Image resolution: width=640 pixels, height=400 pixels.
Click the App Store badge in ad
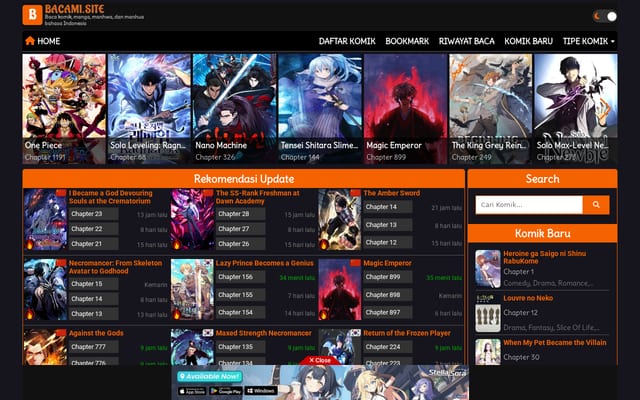192,391
